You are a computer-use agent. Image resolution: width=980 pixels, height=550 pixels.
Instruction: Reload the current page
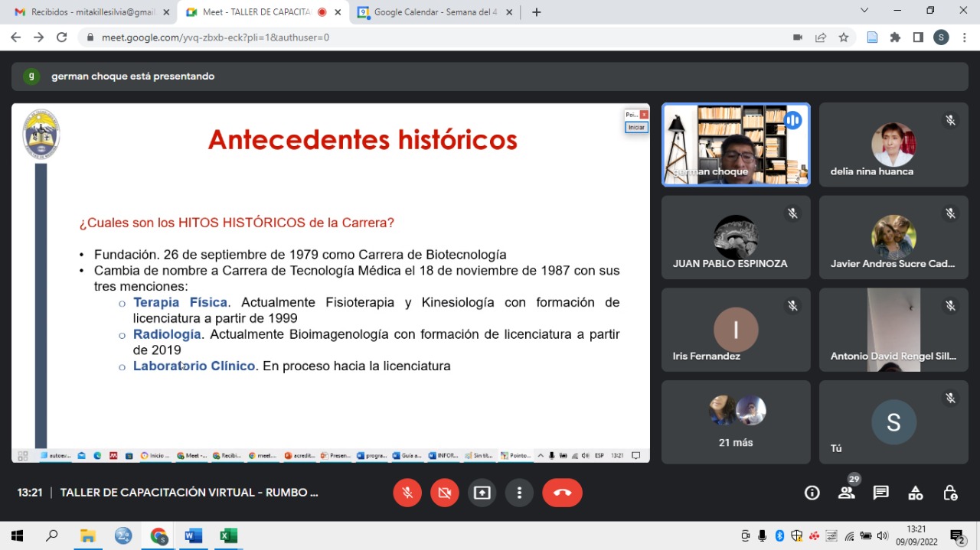pos(62,37)
